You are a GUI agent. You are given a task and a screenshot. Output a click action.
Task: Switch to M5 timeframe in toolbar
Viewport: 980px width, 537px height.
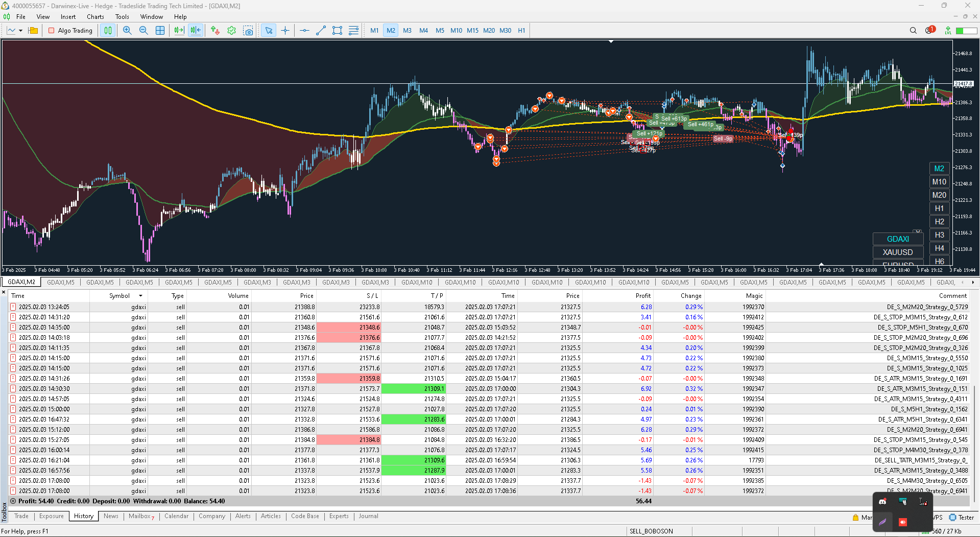pyautogui.click(x=440, y=31)
